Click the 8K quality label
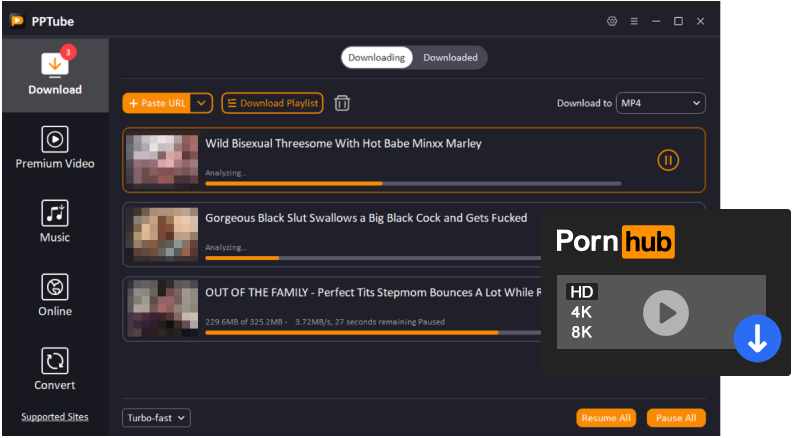Viewport: 792px width, 438px height. point(581,332)
